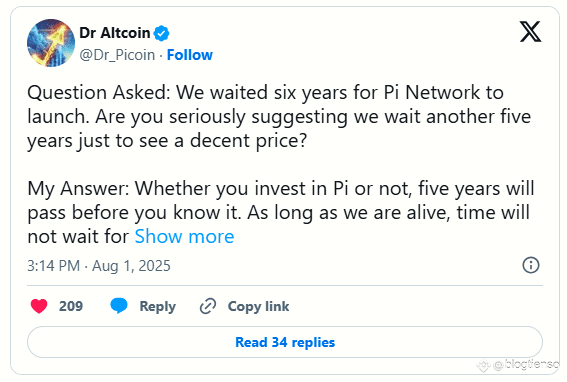567x382 pixels.
Task: Follow the @Dr_Picoin account
Action: click(x=189, y=55)
